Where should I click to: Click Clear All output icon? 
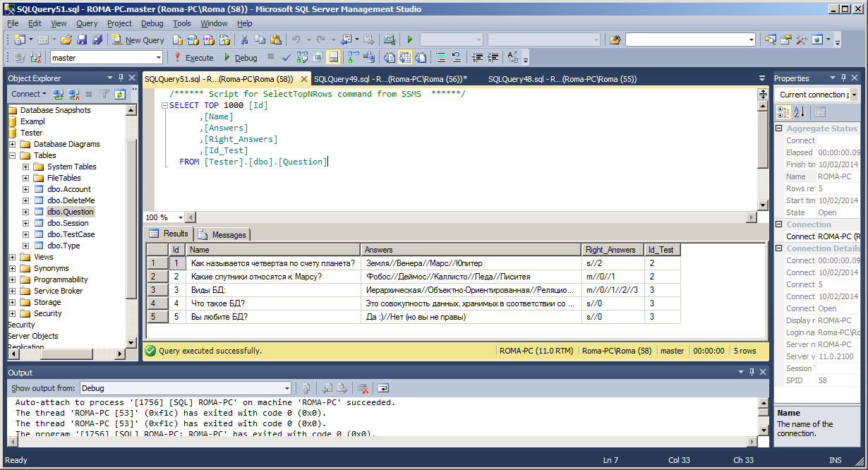(363, 388)
